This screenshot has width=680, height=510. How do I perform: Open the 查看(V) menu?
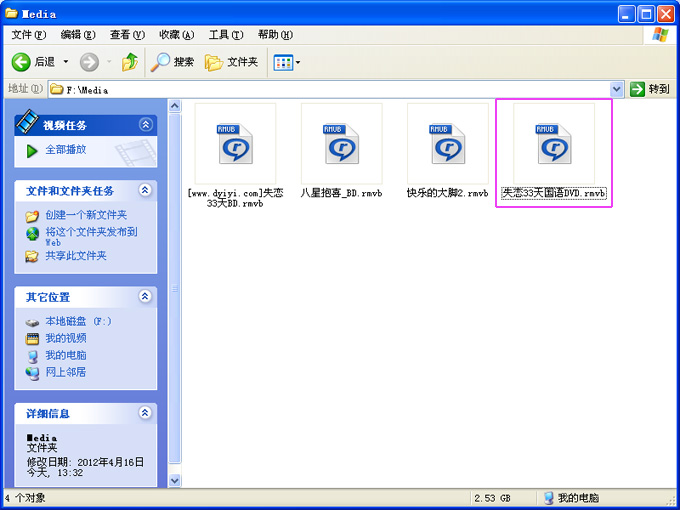pos(127,35)
